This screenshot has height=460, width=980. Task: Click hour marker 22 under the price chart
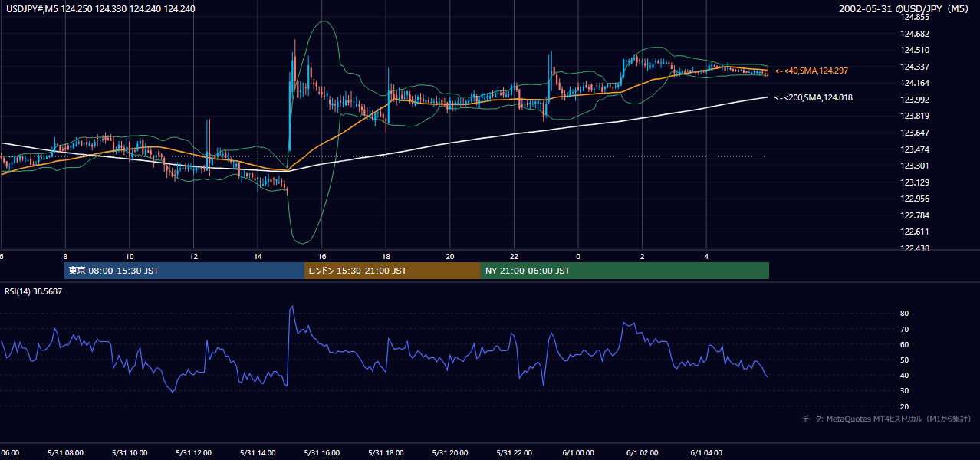coord(515,256)
